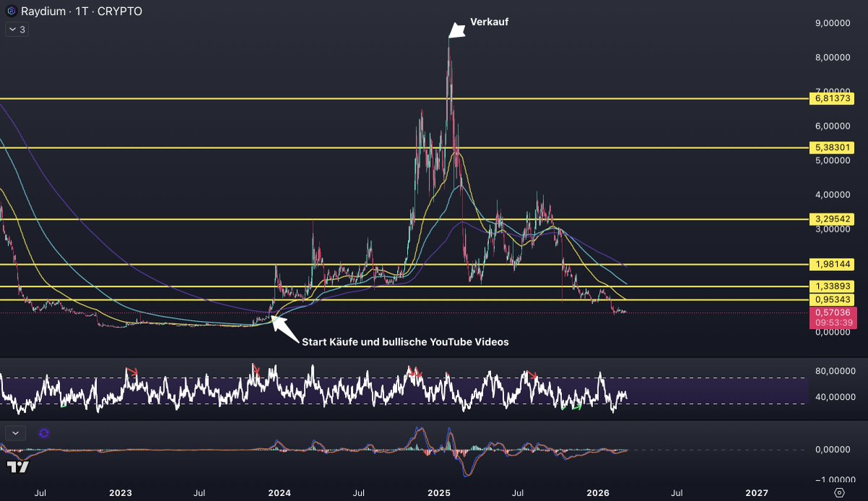The width and height of the screenshot is (868, 501).
Task: Click the 2027 label on time axis
Action: [757, 492]
